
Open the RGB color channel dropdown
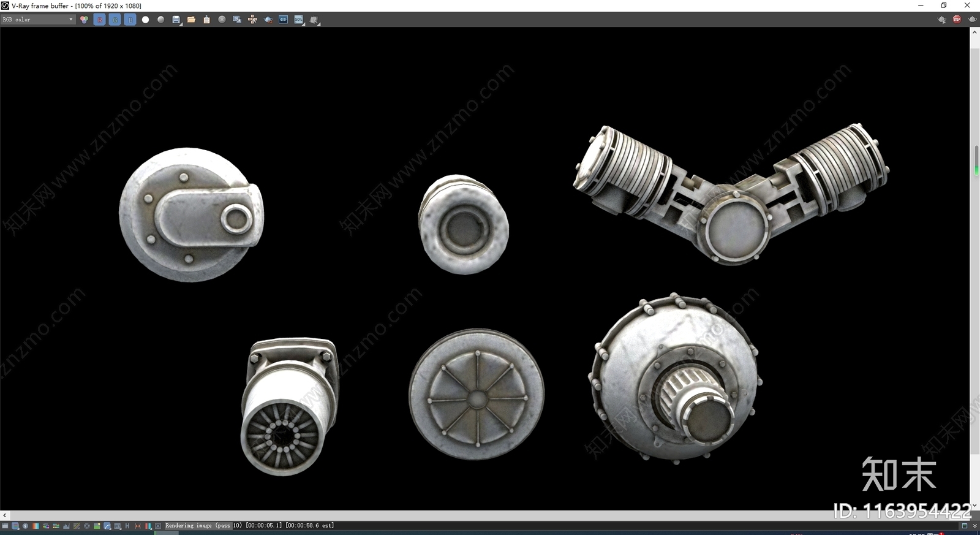(x=37, y=20)
